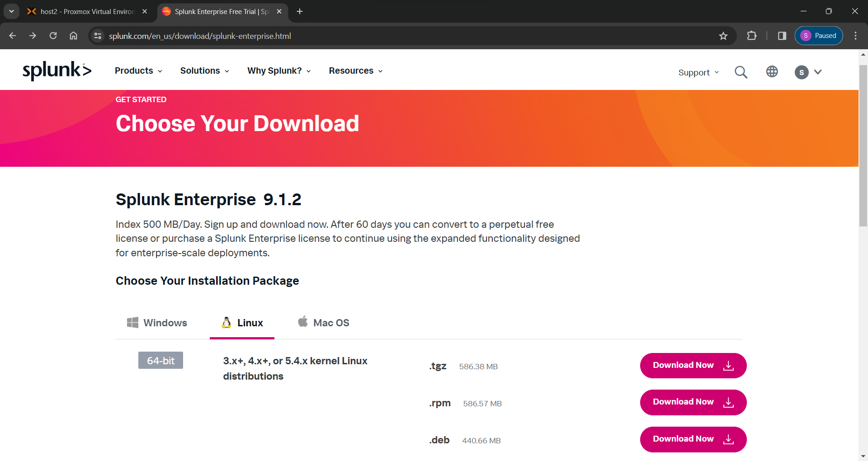This screenshot has height=461, width=868.
Task: Click the 586.57 MB size text
Action: point(482,404)
